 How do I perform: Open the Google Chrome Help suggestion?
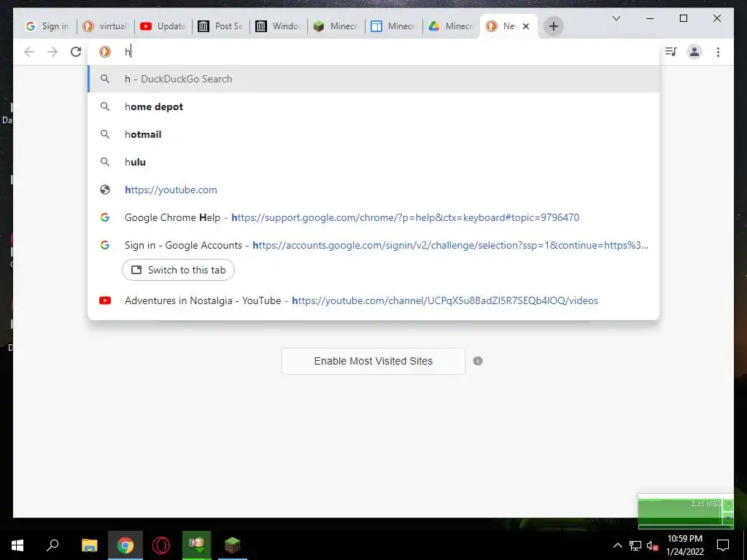tap(374, 217)
